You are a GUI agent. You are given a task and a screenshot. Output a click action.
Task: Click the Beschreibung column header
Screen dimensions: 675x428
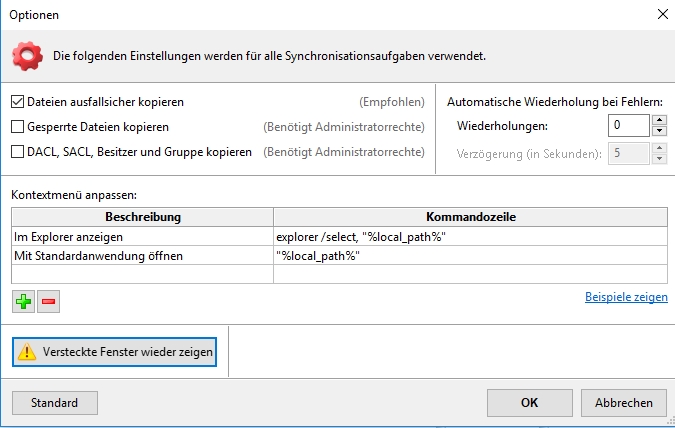click(142, 217)
